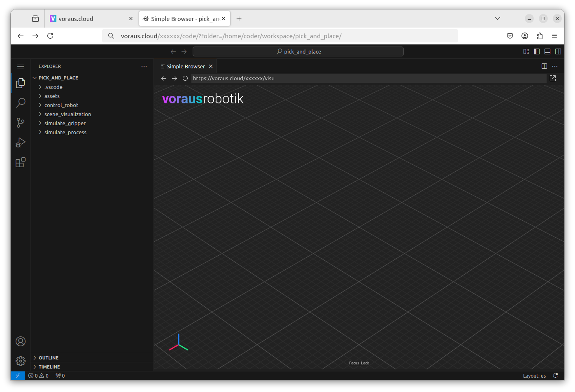Open the Manage gear menu
This screenshot has height=392, width=575.
click(21, 361)
